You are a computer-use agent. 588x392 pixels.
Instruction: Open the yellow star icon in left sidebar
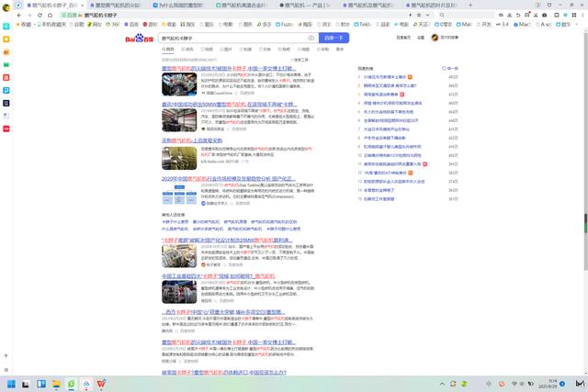6,39
